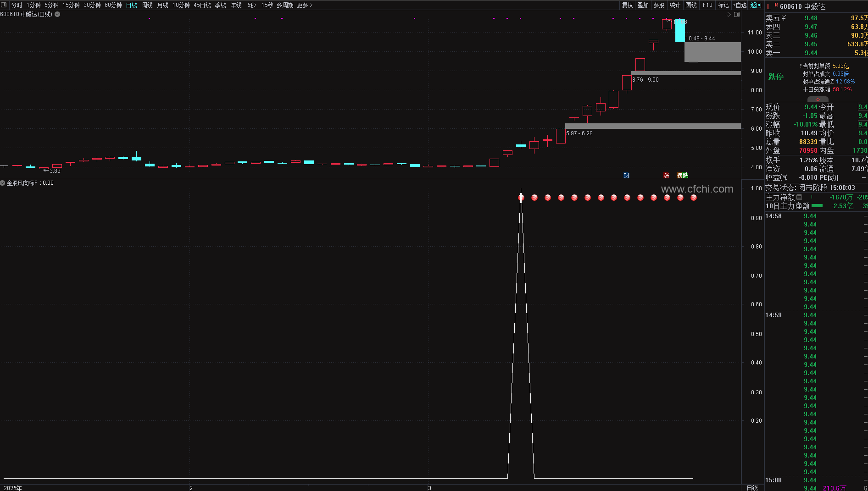Switch to the 5分钟 period
The image size is (868, 491).
(x=51, y=5)
